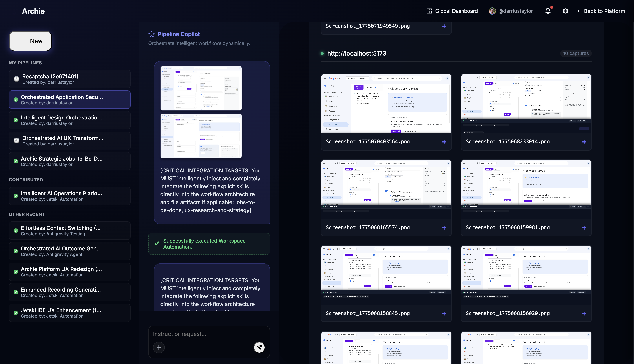This screenshot has width=634, height=364.
Task: Open the Global Dashboard link
Action: 452,11
